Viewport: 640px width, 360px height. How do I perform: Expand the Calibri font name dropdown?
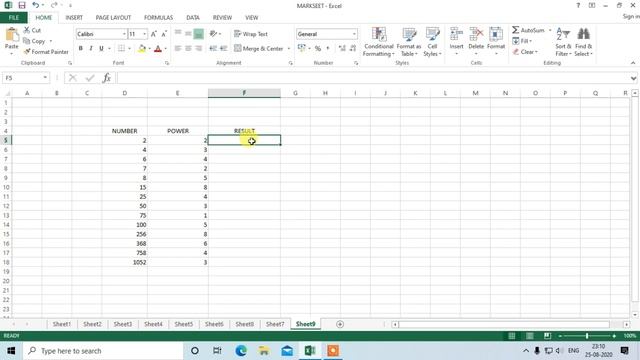click(x=124, y=34)
